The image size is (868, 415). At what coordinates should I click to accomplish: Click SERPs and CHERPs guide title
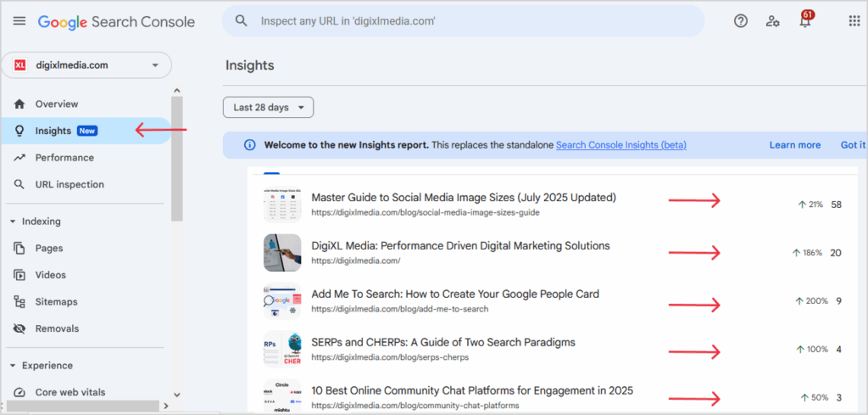pyautogui.click(x=442, y=342)
